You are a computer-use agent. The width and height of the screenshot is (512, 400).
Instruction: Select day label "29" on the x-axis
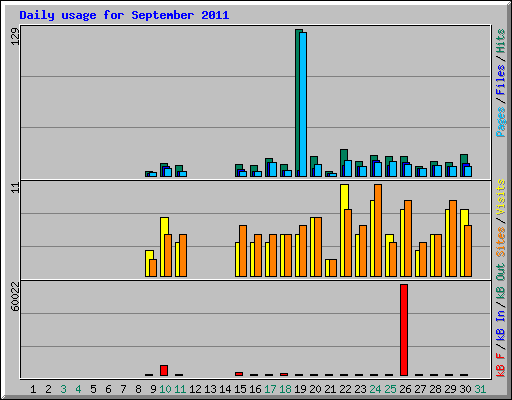(450, 389)
